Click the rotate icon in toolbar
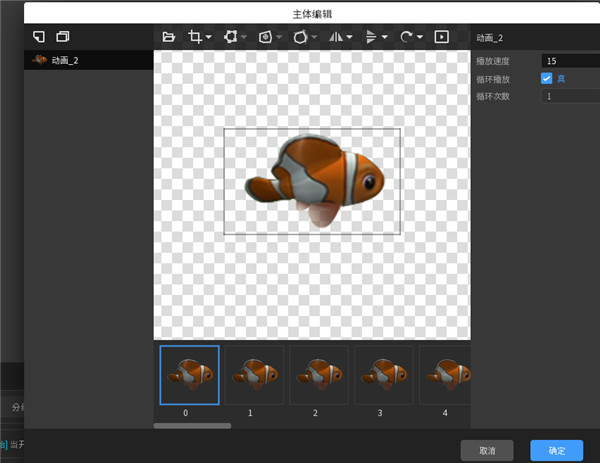600x463 pixels. [x=405, y=37]
